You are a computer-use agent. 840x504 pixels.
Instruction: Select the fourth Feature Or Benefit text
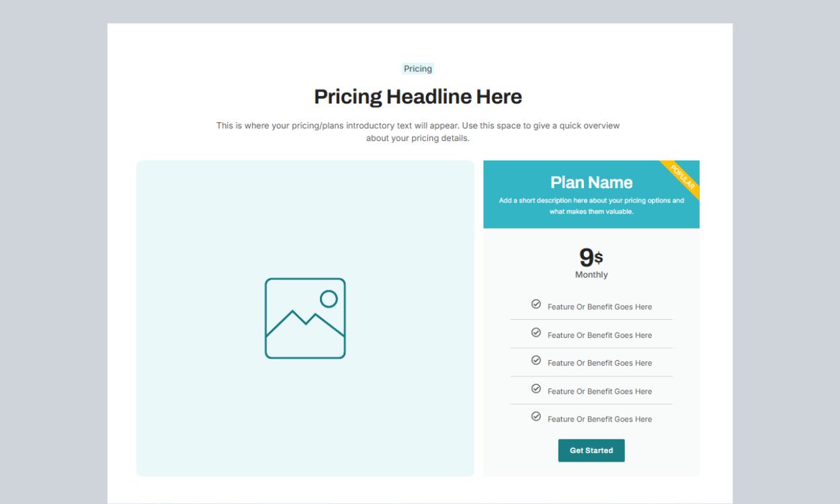[599, 391]
